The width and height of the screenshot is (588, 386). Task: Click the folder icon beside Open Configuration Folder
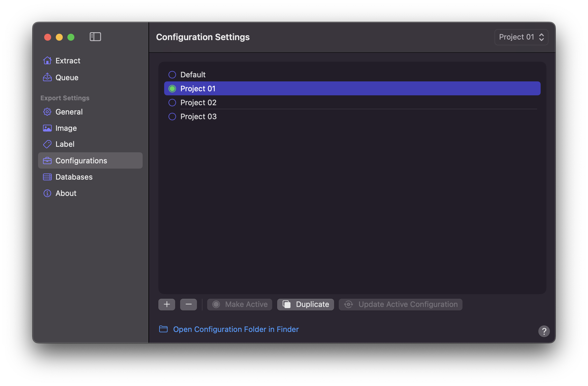163,329
